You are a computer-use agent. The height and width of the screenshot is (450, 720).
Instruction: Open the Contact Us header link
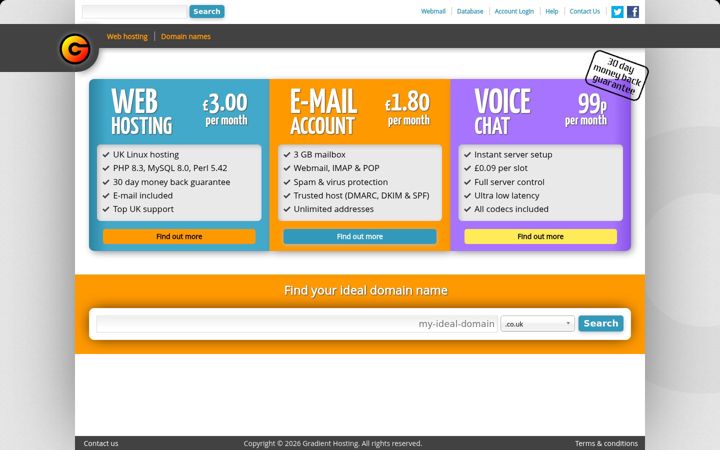pyautogui.click(x=585, y=11)
